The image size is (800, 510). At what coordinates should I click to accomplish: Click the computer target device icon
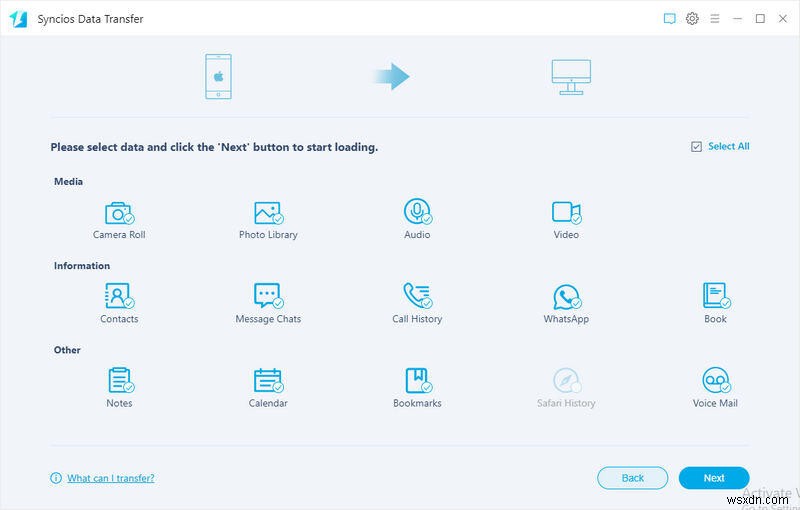click(571, 77)
